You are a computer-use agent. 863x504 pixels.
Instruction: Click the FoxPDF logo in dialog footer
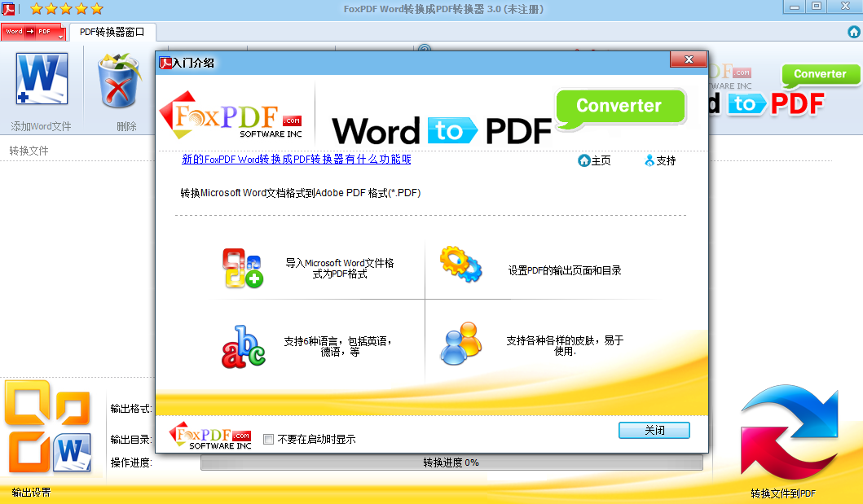pos(210,436)
